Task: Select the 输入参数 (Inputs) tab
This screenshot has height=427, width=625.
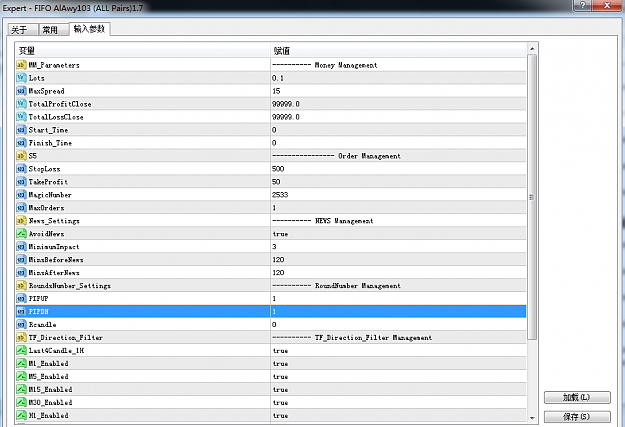Action: pyautogui.click(x=89, y=28)
